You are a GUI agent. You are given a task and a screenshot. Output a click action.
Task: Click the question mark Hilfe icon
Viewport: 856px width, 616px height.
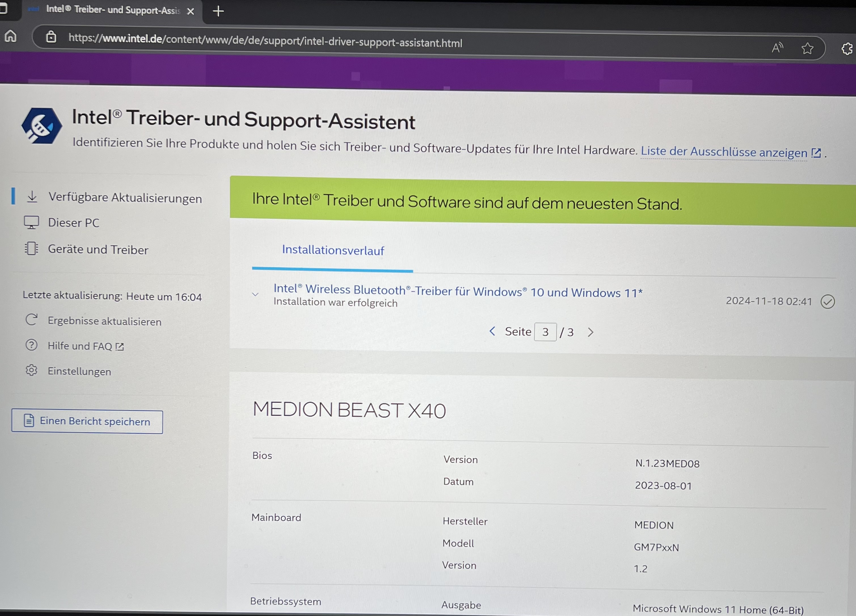click(x=31, y=345)
